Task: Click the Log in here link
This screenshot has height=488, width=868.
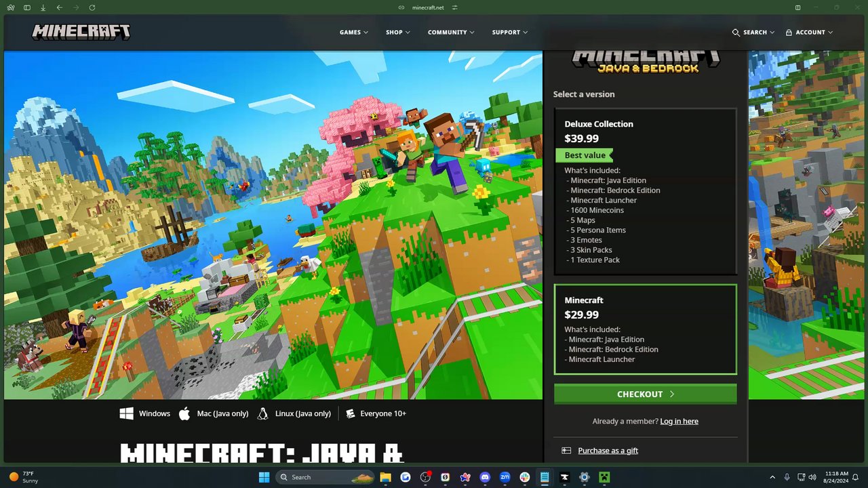Action: click(679, 422)
